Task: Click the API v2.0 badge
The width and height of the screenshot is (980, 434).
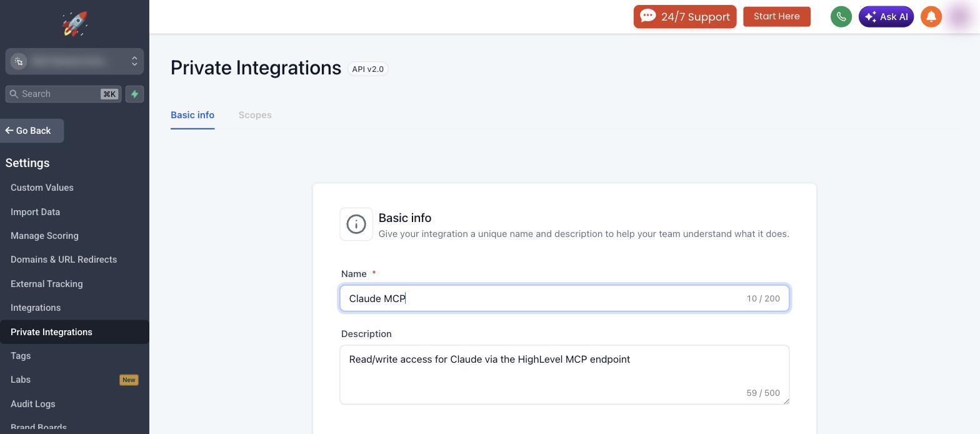Action: (367, 69)
